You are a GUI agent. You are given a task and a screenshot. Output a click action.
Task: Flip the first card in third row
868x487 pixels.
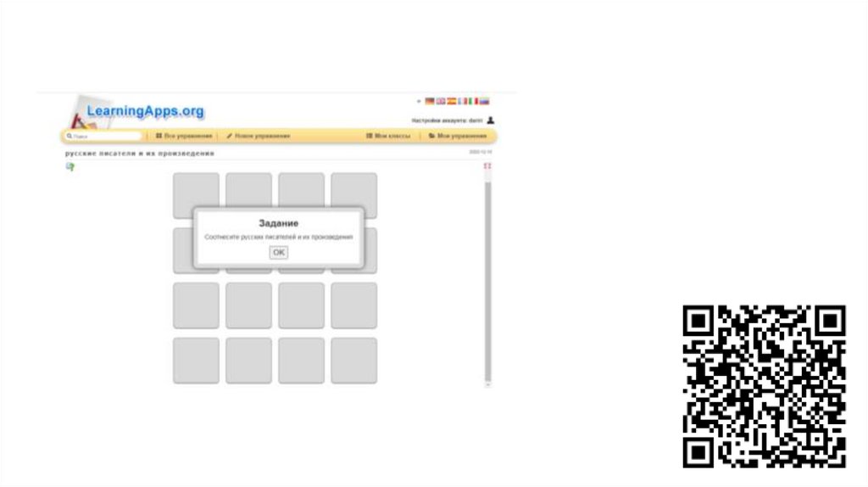click(x=196, y=305)
